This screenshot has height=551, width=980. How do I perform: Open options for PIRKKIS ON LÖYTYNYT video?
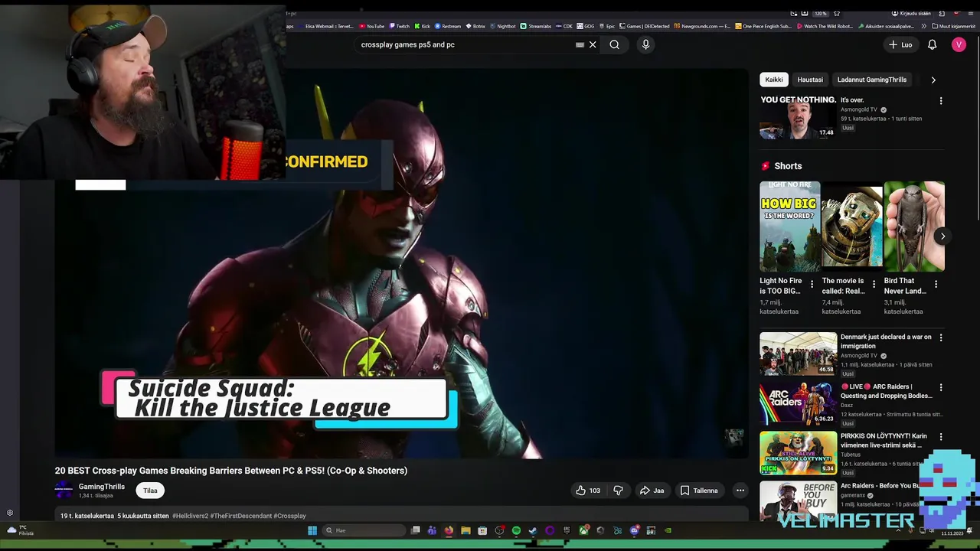click(x=941, y=437)
